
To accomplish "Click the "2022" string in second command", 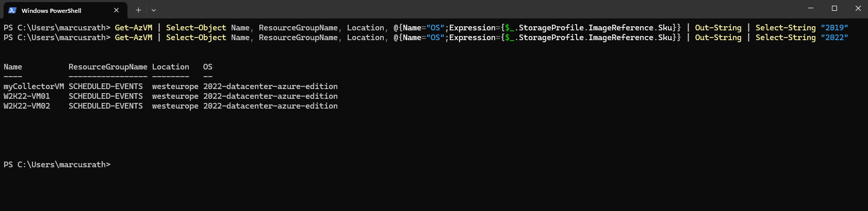I will pyautogui.click(x=834, y=38).
